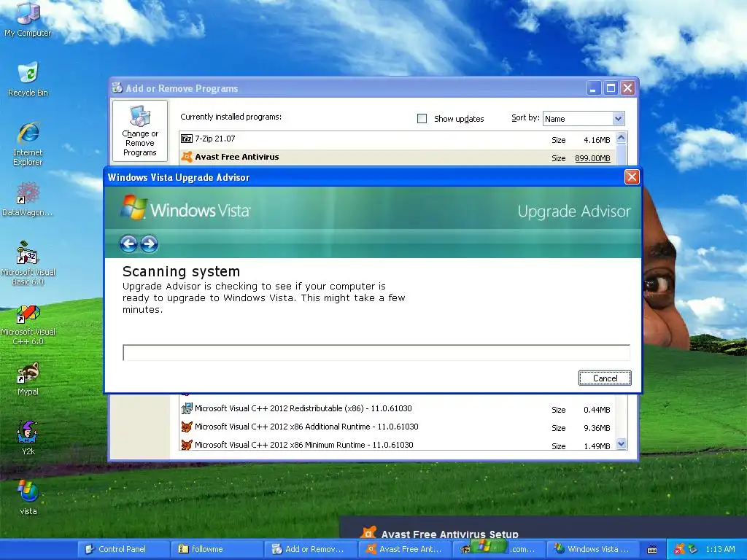Click the Avast icon in system tray

pyautogui.click(x=679, y=549)
